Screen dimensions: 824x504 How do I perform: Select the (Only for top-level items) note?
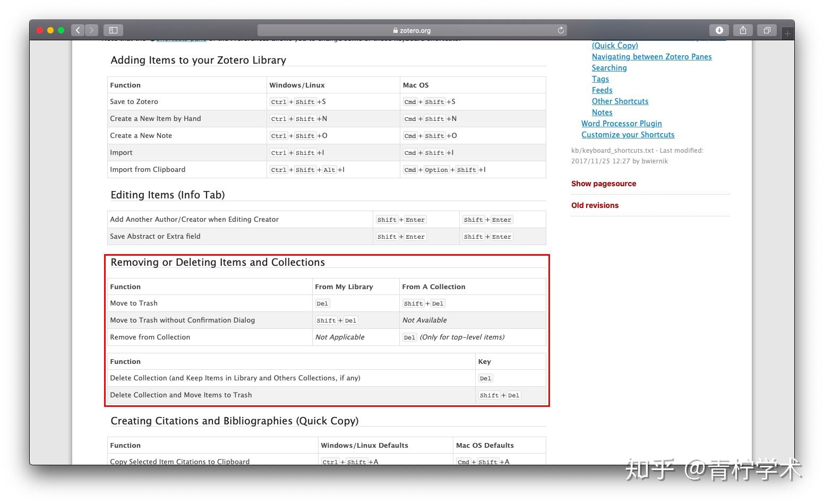tap(462, 337)
